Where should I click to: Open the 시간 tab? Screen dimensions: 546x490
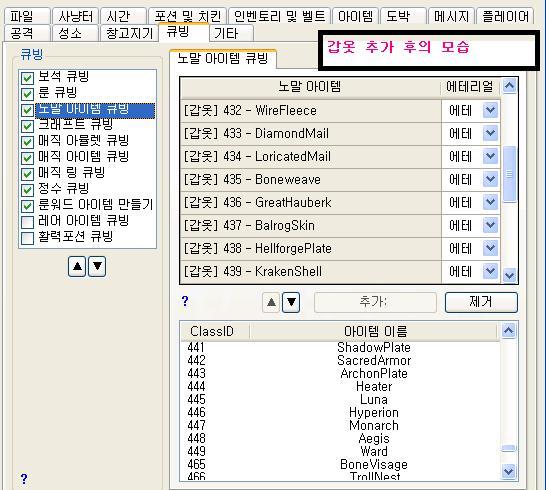[x=123, y=16]
